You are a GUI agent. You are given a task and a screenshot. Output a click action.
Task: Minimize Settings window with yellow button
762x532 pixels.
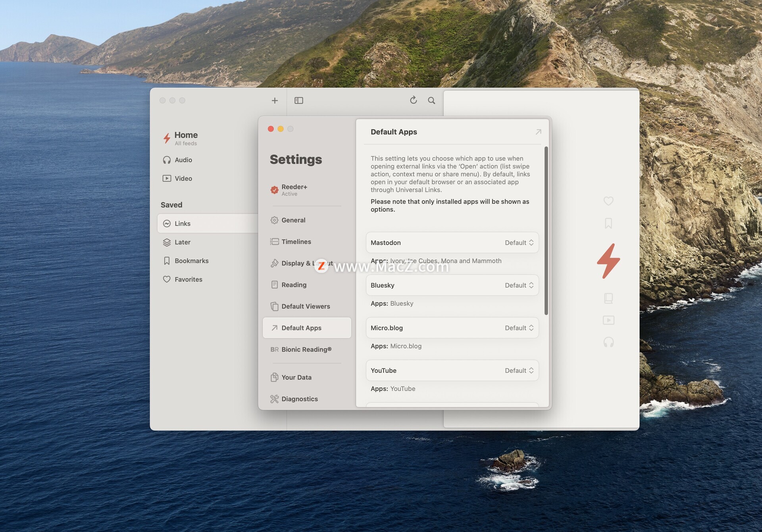281,129
